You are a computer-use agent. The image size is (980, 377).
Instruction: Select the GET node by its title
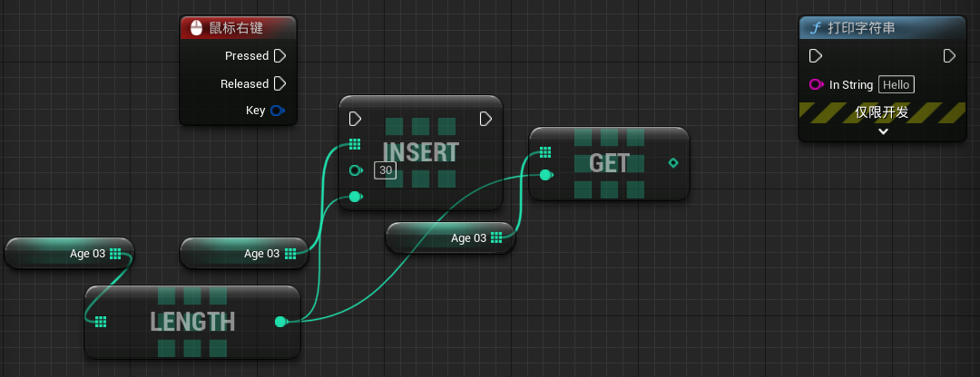coord(610,163)
